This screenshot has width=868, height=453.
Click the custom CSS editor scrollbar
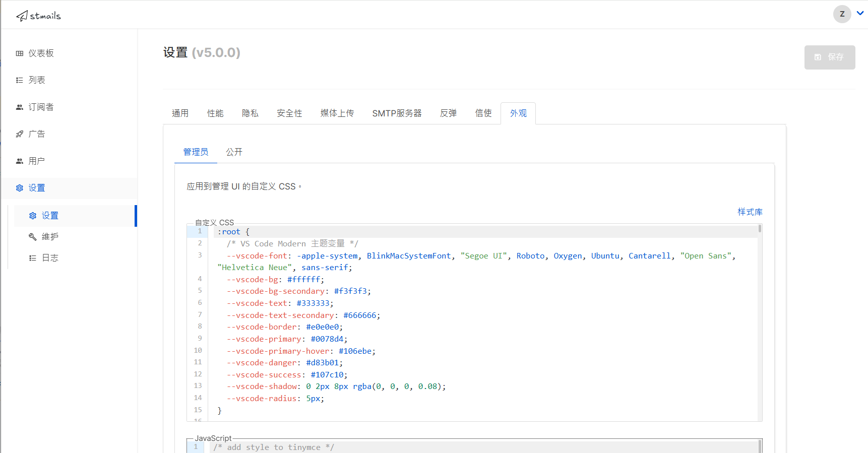point(760,229)
